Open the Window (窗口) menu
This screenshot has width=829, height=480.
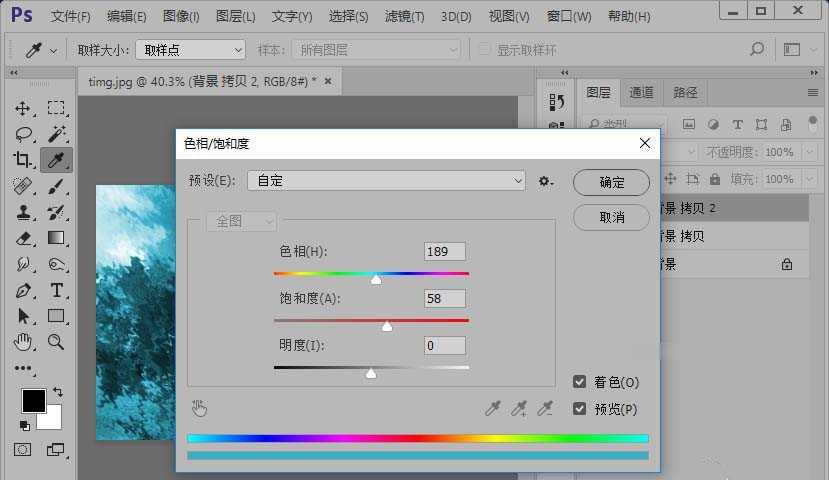[x=569, y=17]
